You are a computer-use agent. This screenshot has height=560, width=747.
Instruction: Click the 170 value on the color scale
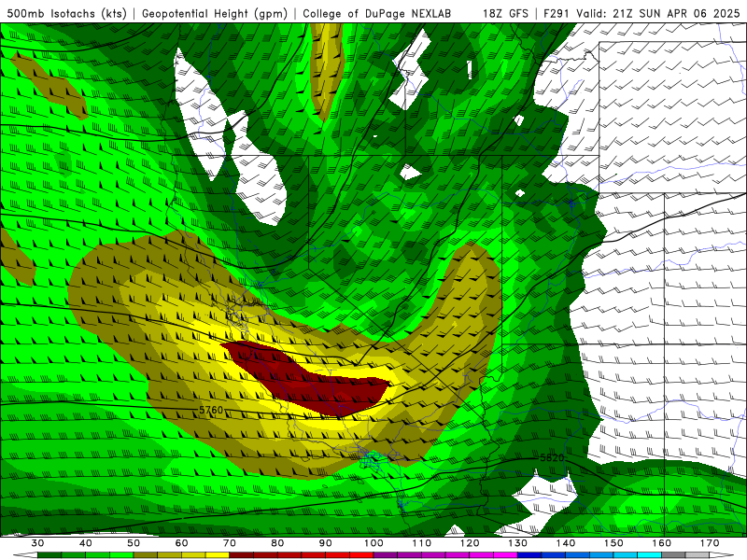[710, 543]
